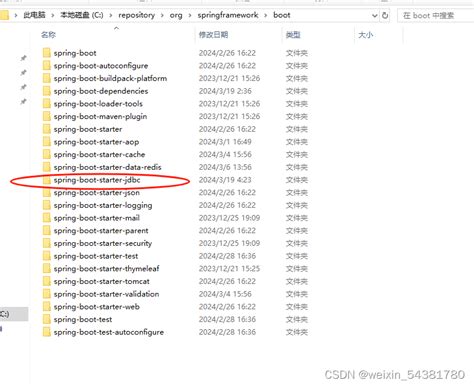
Task: Sort files by 大小 column
Action: 365,35
